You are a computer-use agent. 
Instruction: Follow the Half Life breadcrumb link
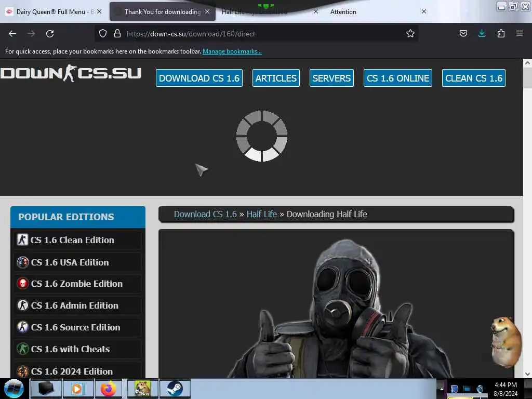[x=262, y=214]
